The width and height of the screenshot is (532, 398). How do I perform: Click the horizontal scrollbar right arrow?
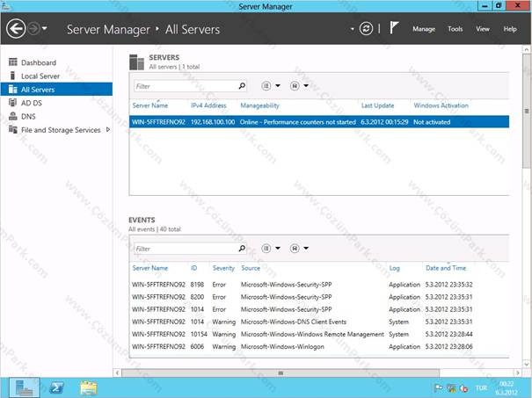[x=517, y=373]
